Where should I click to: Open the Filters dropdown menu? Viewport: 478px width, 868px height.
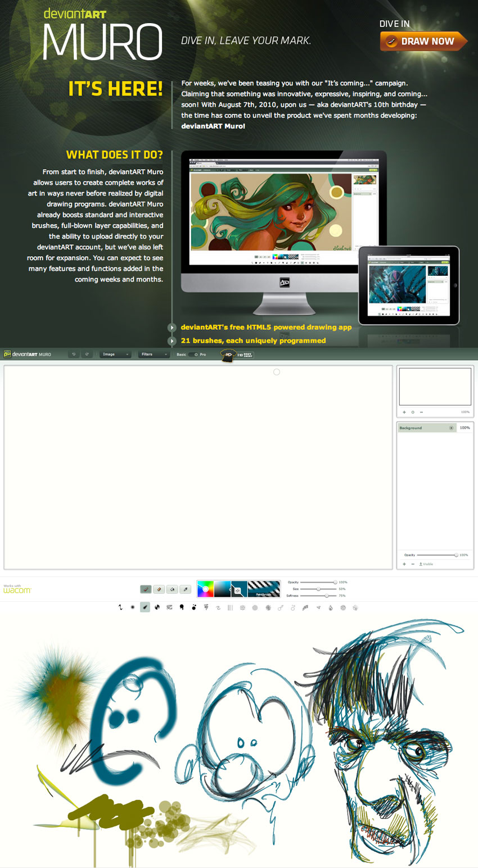[x=154, y=355]
